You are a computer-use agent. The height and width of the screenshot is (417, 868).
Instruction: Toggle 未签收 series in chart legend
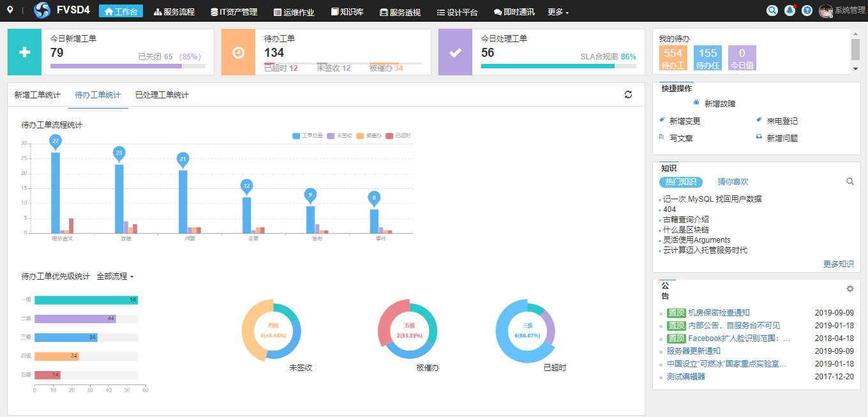coord(339,135)
